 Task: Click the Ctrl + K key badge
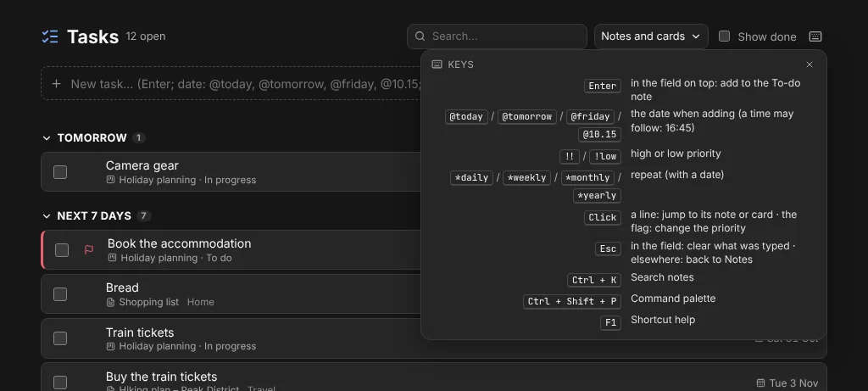594,280
